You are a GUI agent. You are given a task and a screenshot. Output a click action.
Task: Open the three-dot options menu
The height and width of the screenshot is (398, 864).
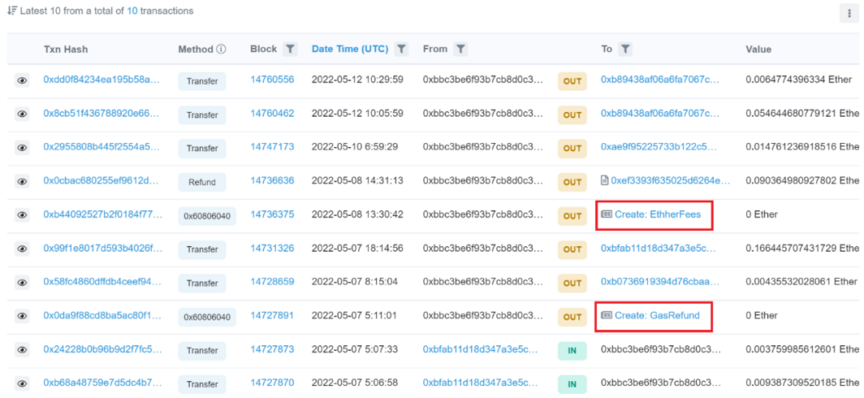[849, 14]
